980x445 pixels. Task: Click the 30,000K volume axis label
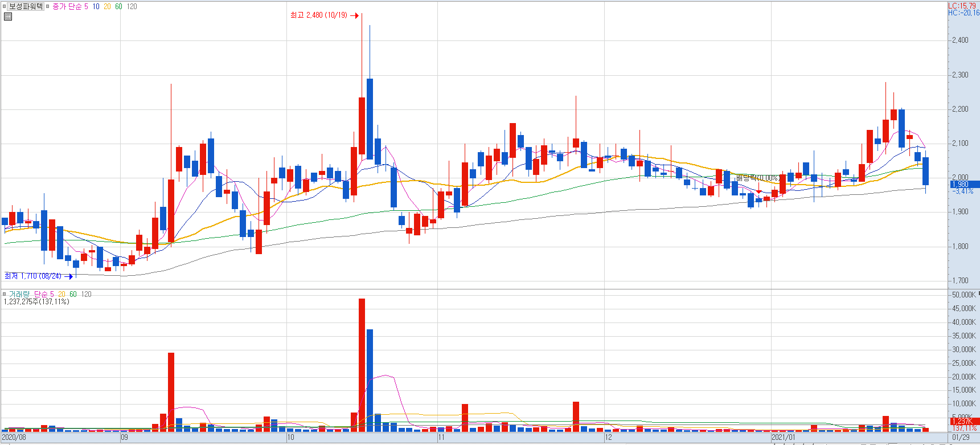click(x=963, y=350)
